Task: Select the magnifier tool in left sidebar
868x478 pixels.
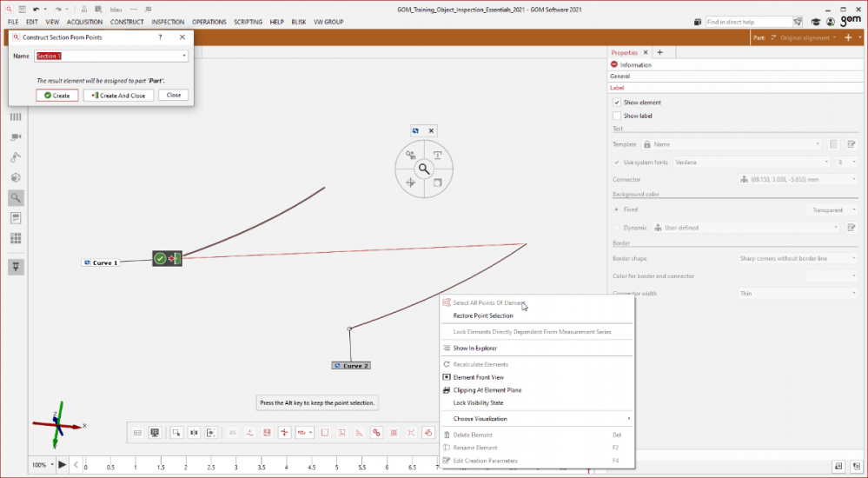Action: (16, 198)
